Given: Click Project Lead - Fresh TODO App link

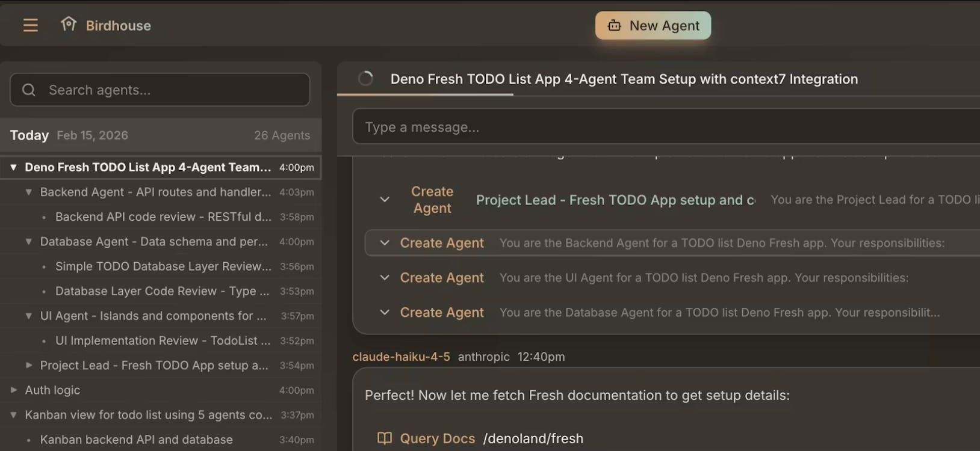Looking at the screenshot, I should (x=616, y=200).
